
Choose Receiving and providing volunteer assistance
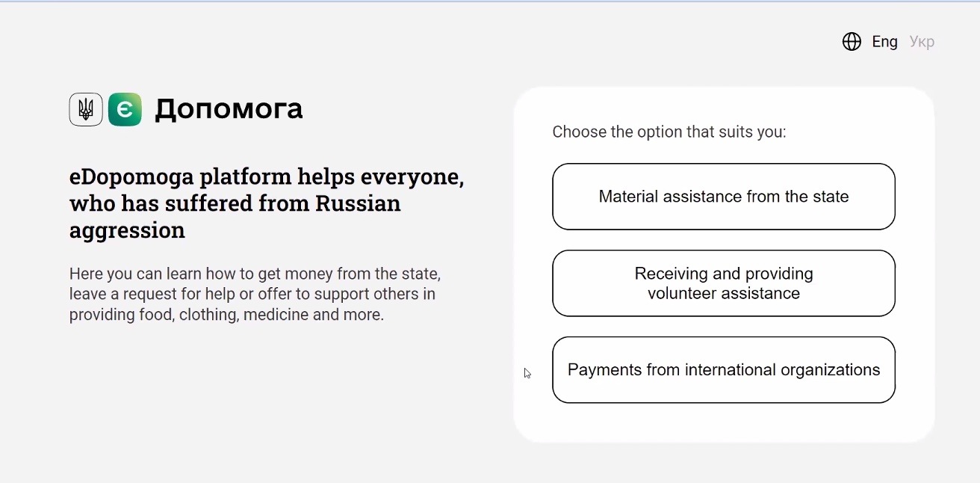pos(723,283)
